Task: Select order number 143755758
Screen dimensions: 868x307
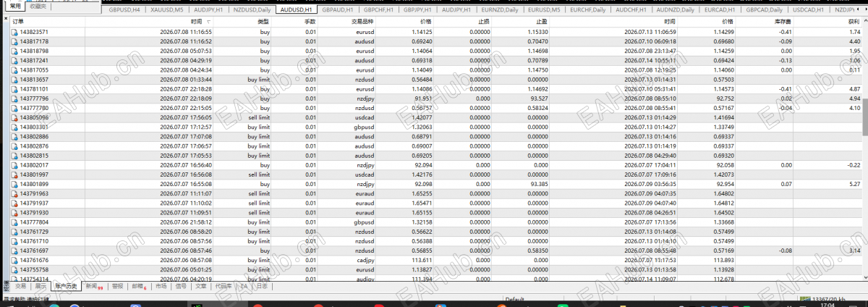Action: tap(34, 269)
